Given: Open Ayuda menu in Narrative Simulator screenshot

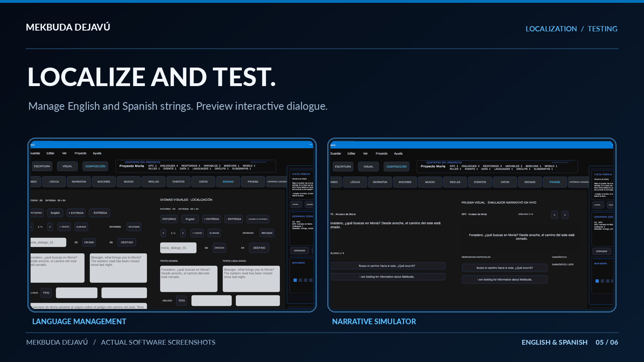Looking at the screenshot, I should pos(398,154).
